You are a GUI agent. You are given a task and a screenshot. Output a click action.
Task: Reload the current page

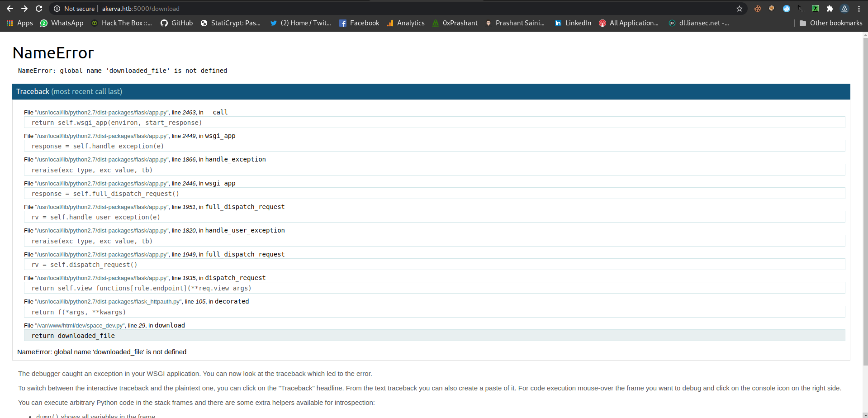[39, 8]
